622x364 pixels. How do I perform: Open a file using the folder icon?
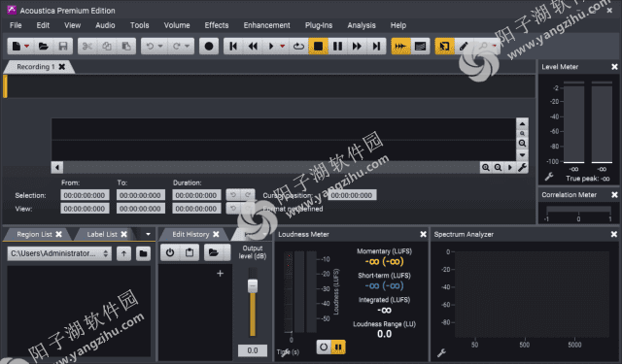tap(43, 47)
